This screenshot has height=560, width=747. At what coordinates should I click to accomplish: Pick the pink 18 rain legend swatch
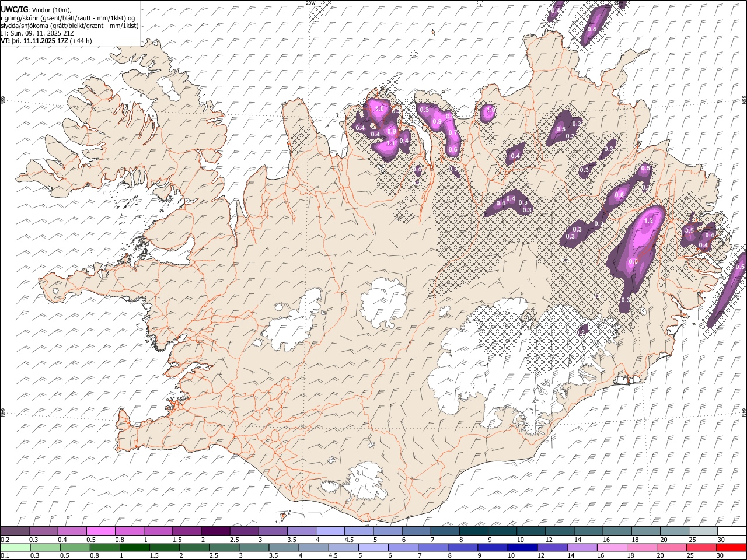point(641,547)
